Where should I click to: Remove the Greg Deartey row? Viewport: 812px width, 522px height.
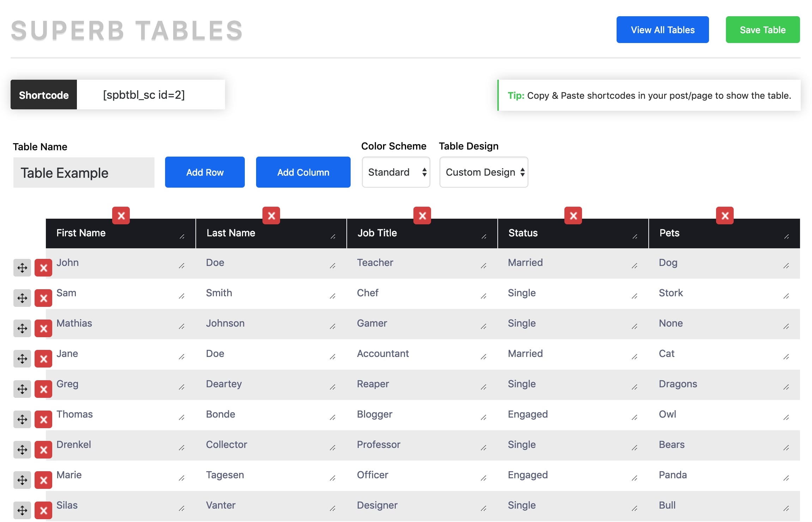43,389
